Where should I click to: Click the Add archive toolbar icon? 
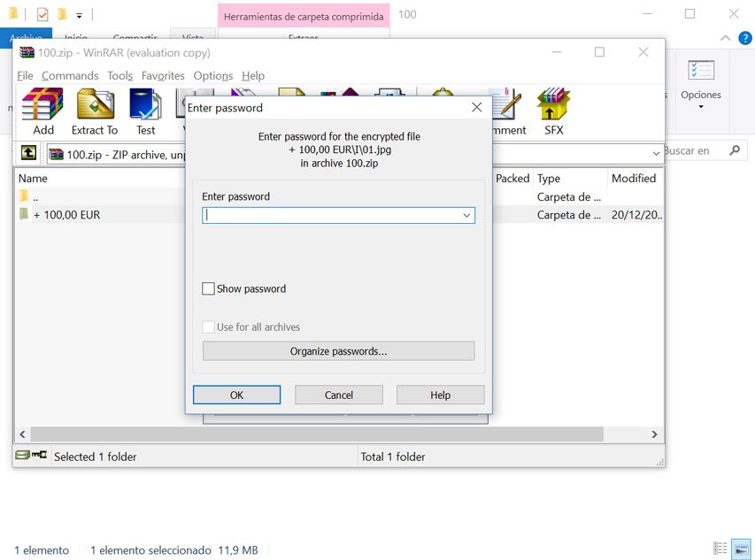(42, 111)
